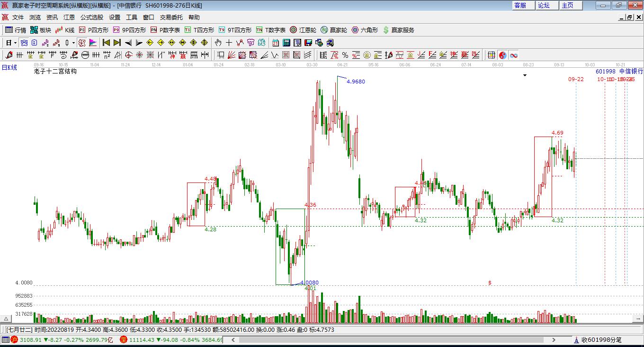Click yellow diamond horizontal double-arrow icon
Image resolution: width=644 pixels, height=347 pixels.
[x=171, y=43]
